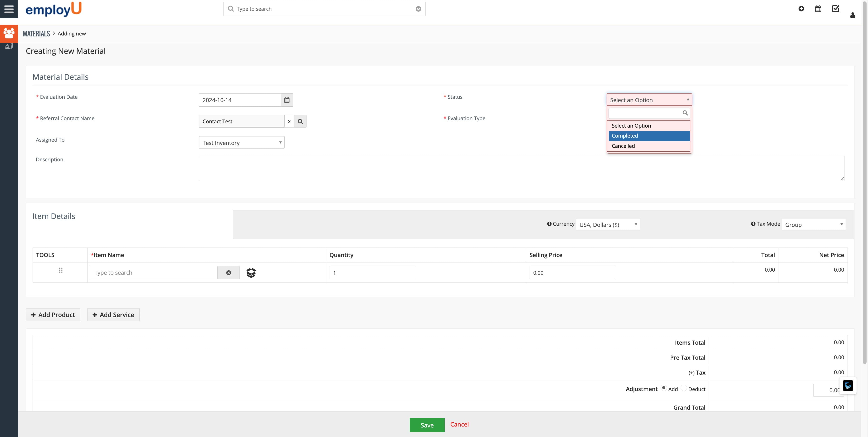
Task: Open the tasks checkbox icon in header
Action: 836,9
